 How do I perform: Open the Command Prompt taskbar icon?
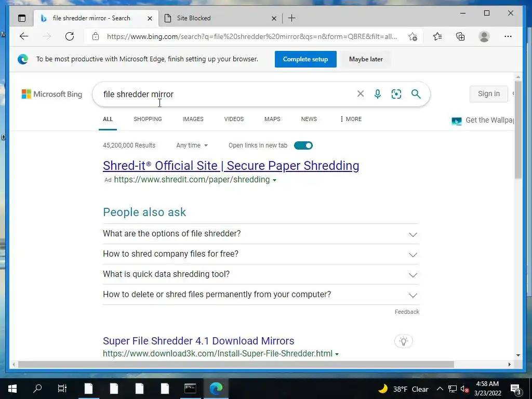pyautogui.click(x=190, y=389)
